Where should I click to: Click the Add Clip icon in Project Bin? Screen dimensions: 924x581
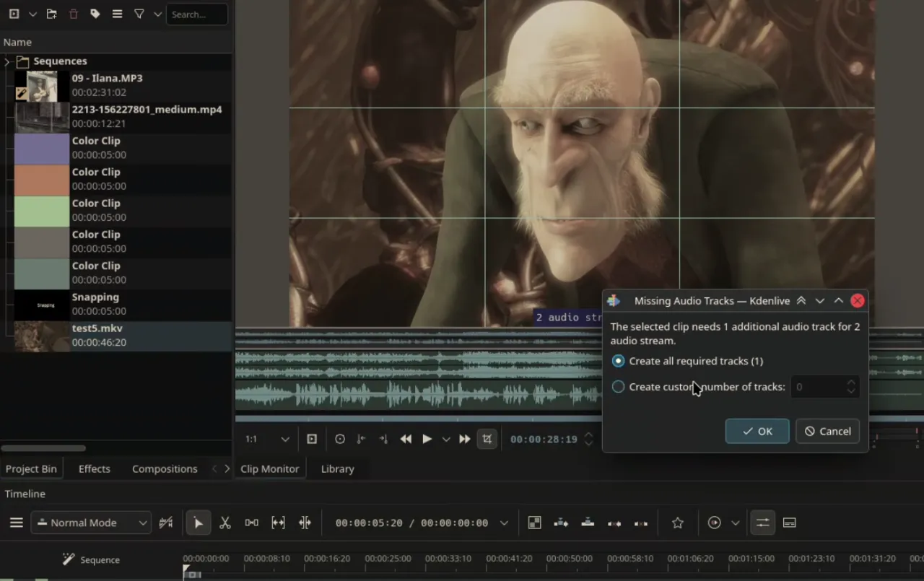pos(13,14)
